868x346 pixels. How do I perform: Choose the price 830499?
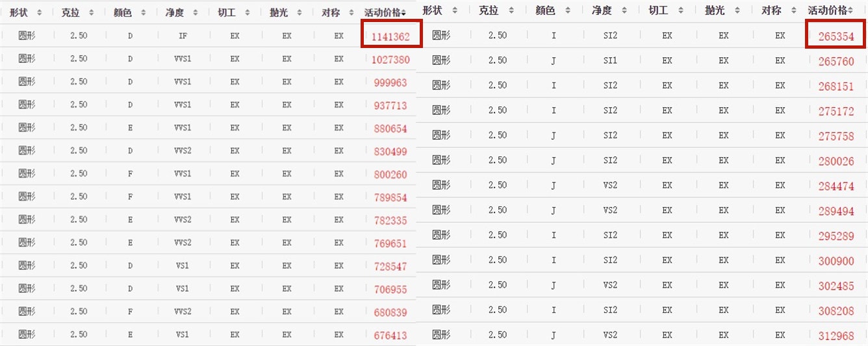(390, 152)
